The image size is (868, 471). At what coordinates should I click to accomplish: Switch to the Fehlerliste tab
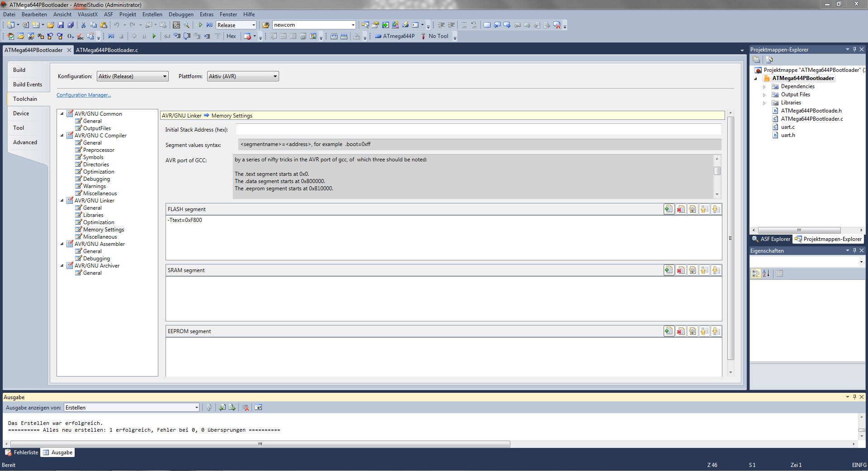22,452
